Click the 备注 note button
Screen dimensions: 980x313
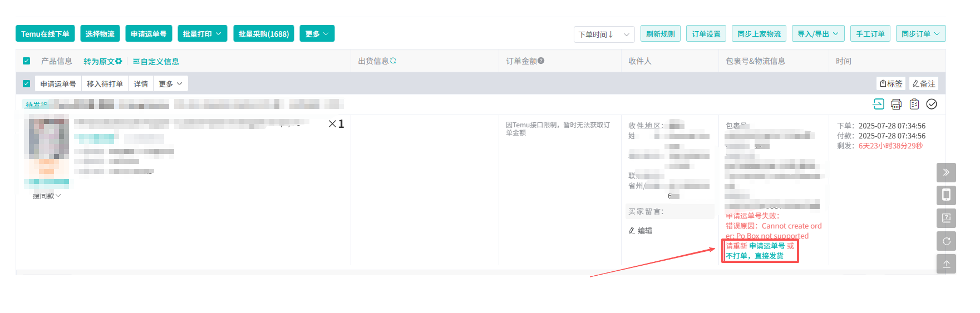[924, 83]
